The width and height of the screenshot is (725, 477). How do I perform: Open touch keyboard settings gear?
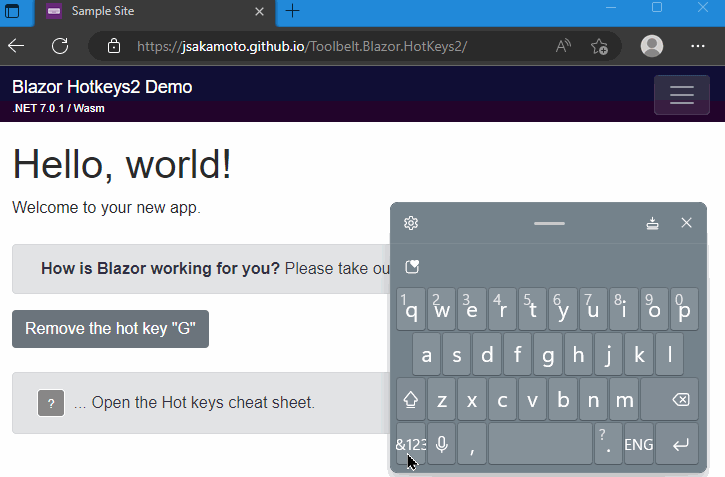[x=411, y=223]
